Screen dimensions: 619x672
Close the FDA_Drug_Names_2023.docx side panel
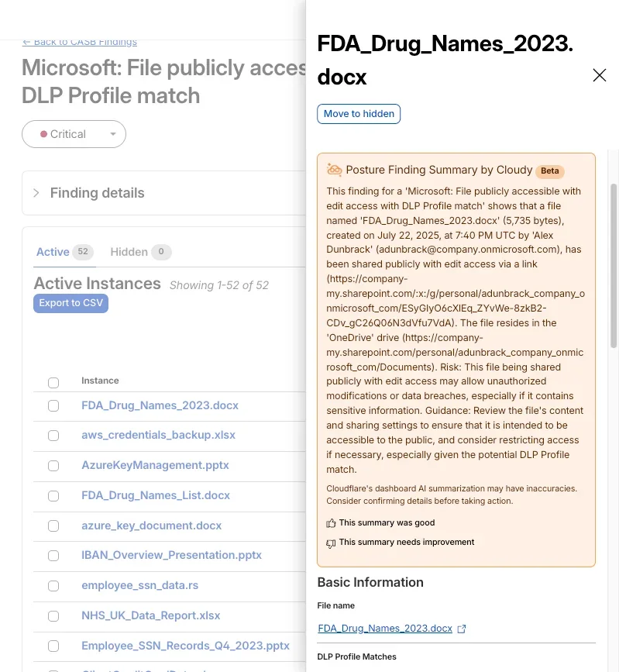pos(599,75)
